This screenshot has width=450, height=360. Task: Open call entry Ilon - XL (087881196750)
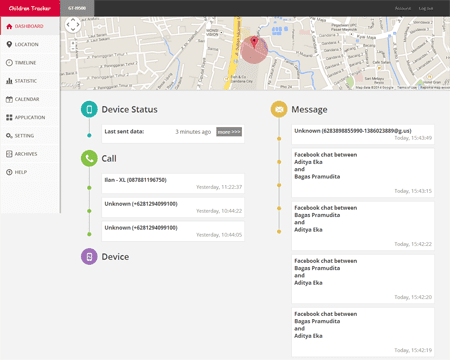(x=173, y=183)
